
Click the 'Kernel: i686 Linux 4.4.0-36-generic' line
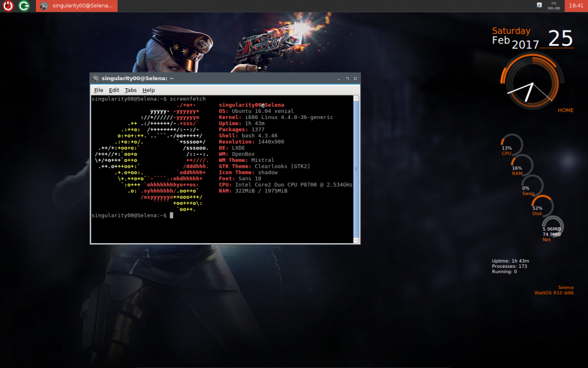point(276,117)
